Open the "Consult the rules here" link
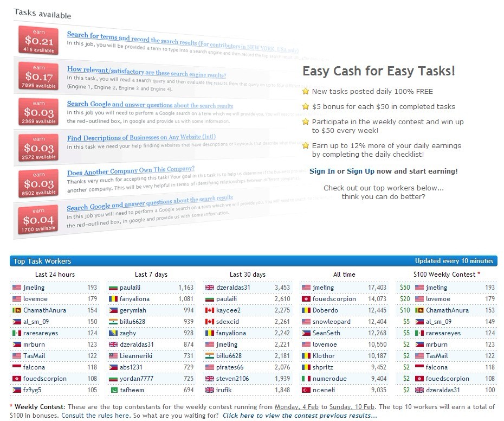 tap(95, 416)
